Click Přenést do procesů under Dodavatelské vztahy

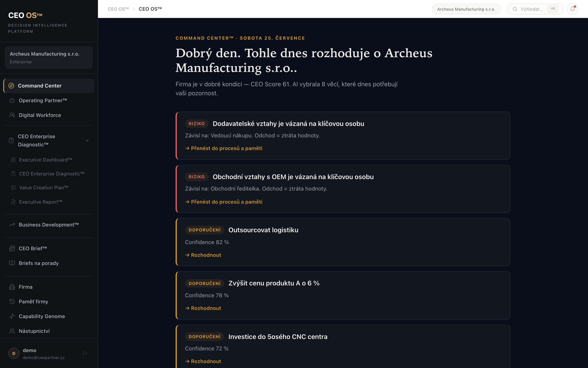224,148
